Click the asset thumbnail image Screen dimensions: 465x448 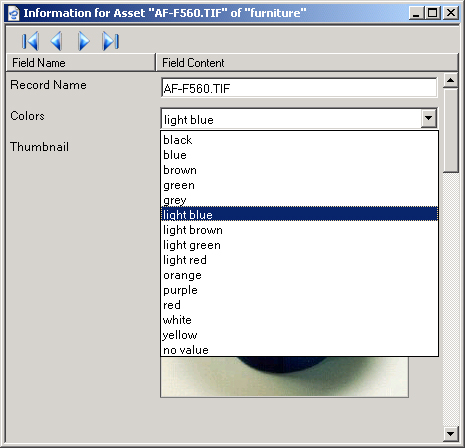coord(284,377)
